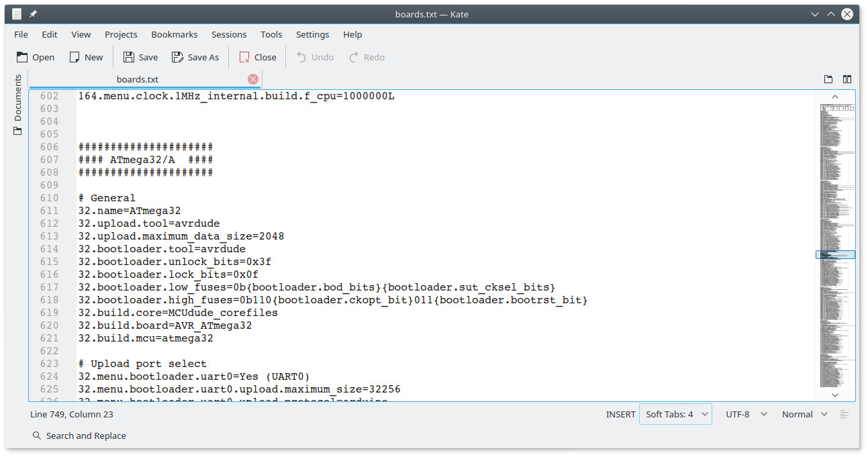Click '32.build.board=AVR_ATmega32' line

tap(165, 325)
